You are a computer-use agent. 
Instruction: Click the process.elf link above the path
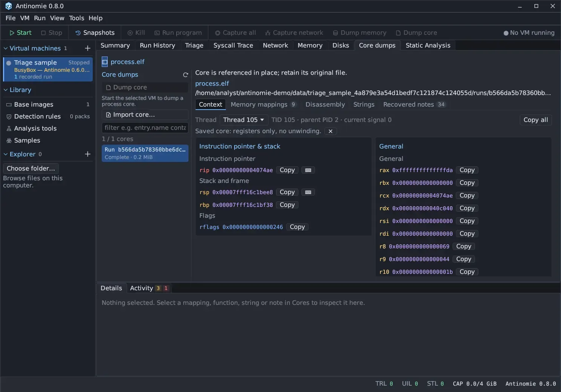coord(212,83)
